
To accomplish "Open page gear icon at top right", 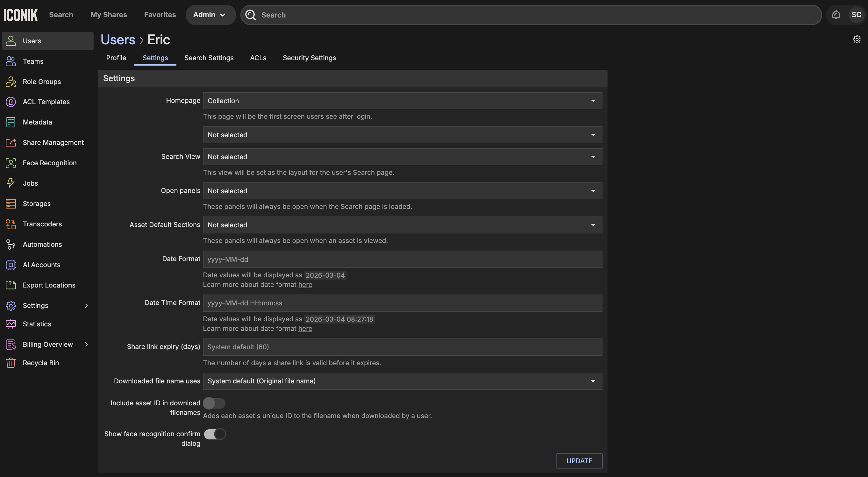I will [857, 40].
